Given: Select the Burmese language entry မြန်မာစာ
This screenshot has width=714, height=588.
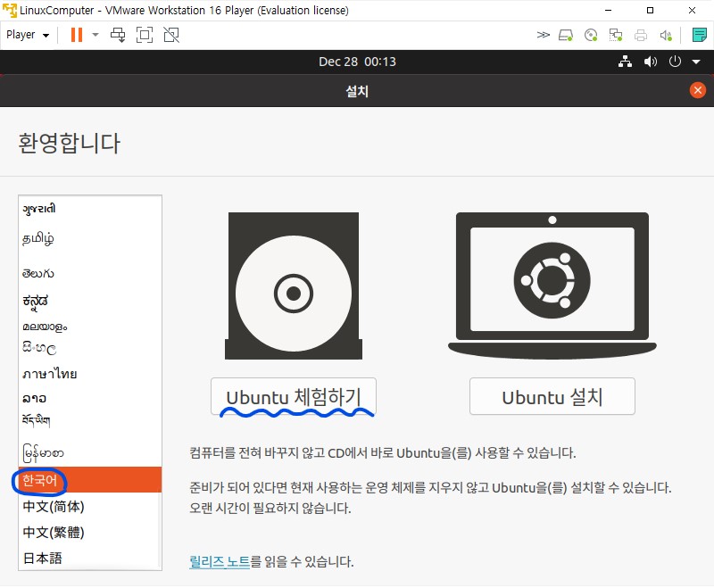Looking at the screenshot, I should 90,453.
